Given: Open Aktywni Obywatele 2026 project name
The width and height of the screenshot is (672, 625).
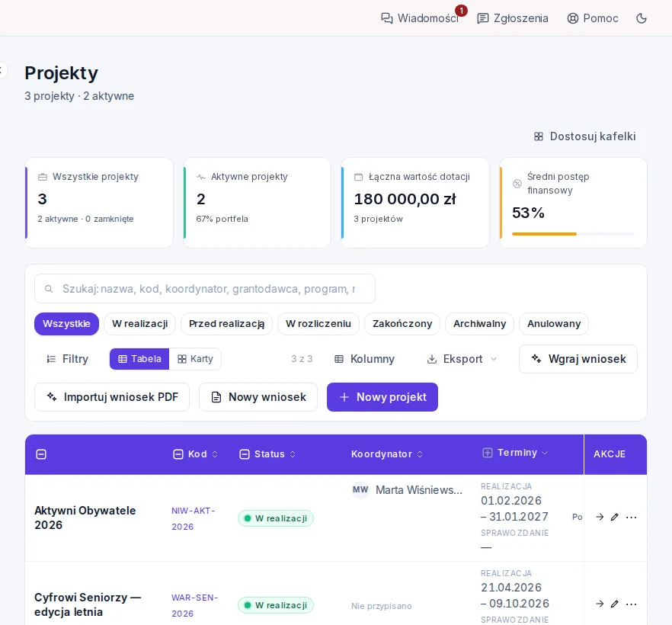Looking at the screenshot, I should [85, 518].
